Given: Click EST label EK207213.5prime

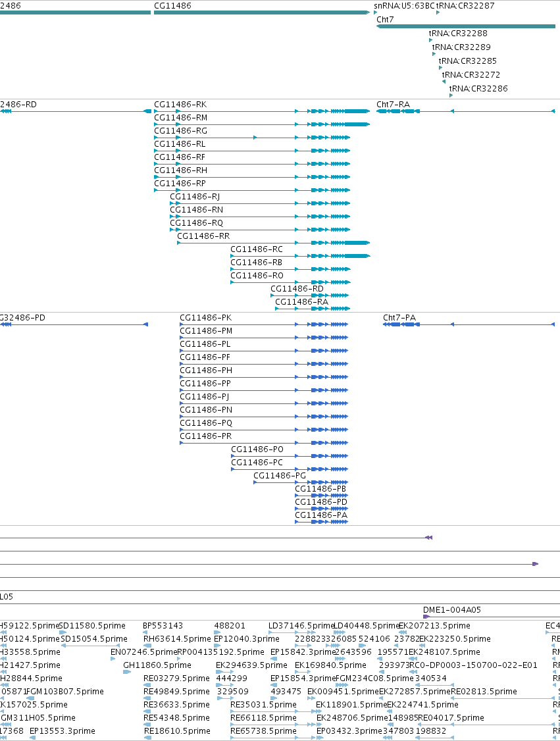Looking at the screenshot, I should pos(435,625).
